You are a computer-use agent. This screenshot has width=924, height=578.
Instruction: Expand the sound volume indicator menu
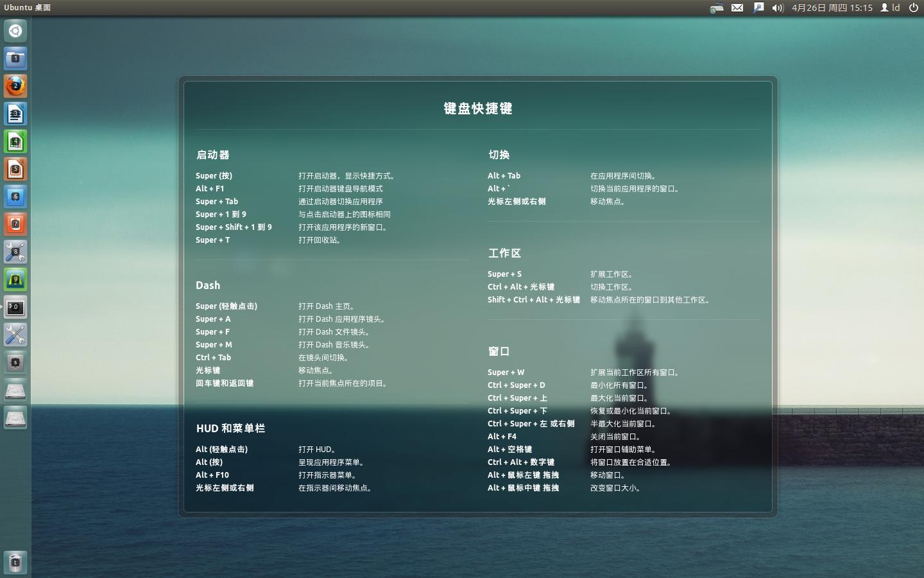[778, 8]
